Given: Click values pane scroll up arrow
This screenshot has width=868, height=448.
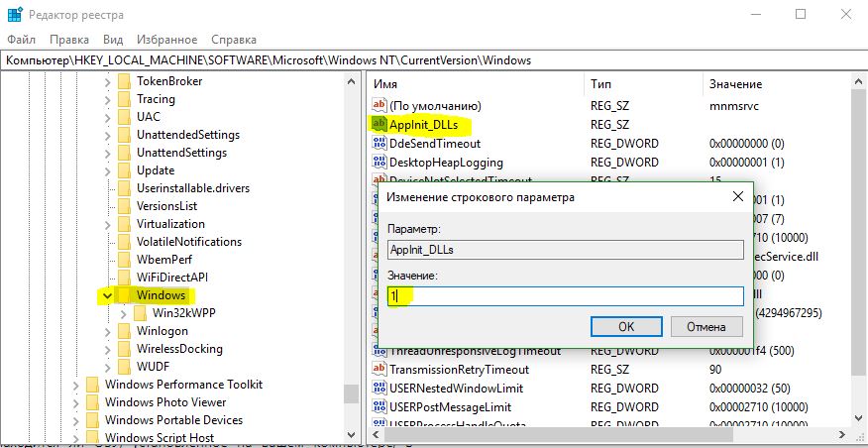Looking at the screenshot, I should [x=859, y=81].
